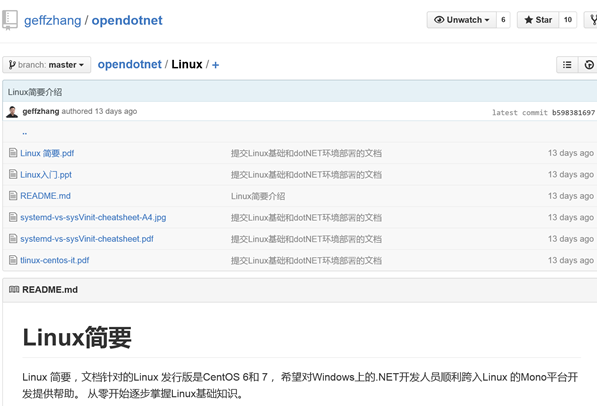Click the watchers count 6

point(503,20)
